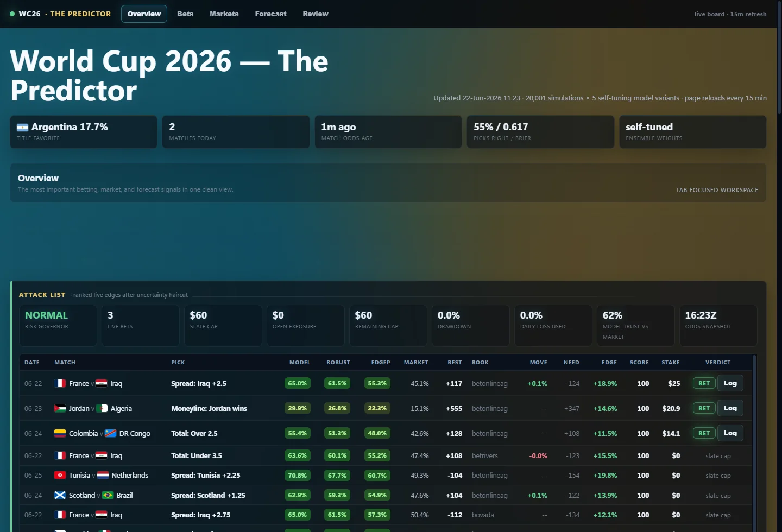Click the bovada book entry

[483, 515]
